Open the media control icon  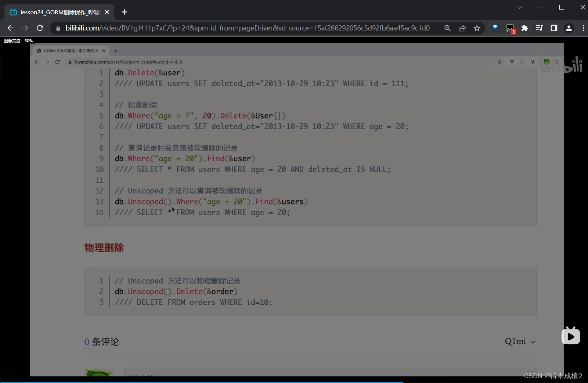point(539,28)
